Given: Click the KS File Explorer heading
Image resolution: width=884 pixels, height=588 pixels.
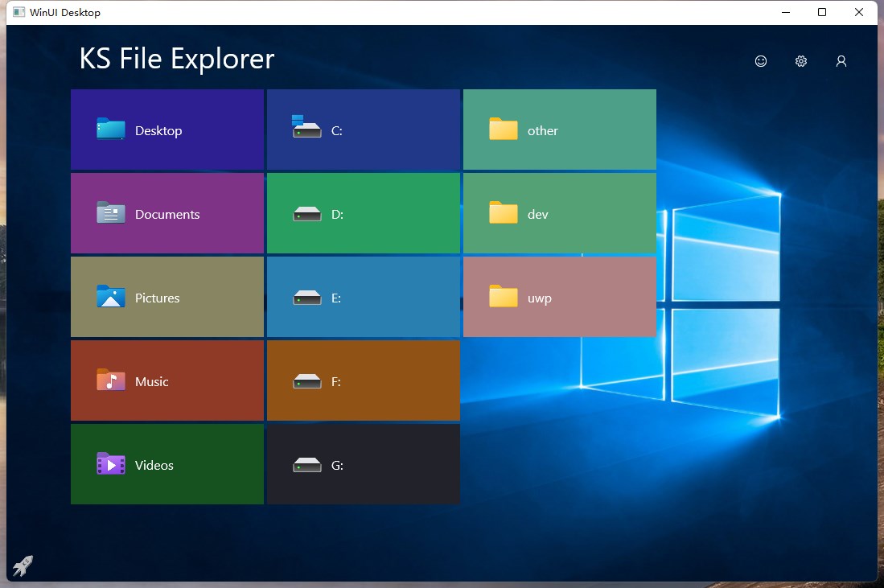Looking at the screenshot, I should point(176,59).
